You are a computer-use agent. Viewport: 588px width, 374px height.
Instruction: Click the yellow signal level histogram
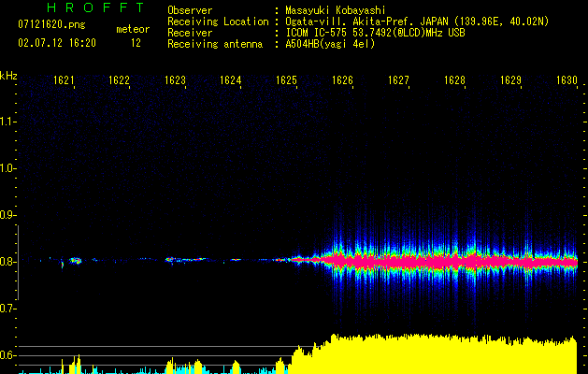(435, 354)
